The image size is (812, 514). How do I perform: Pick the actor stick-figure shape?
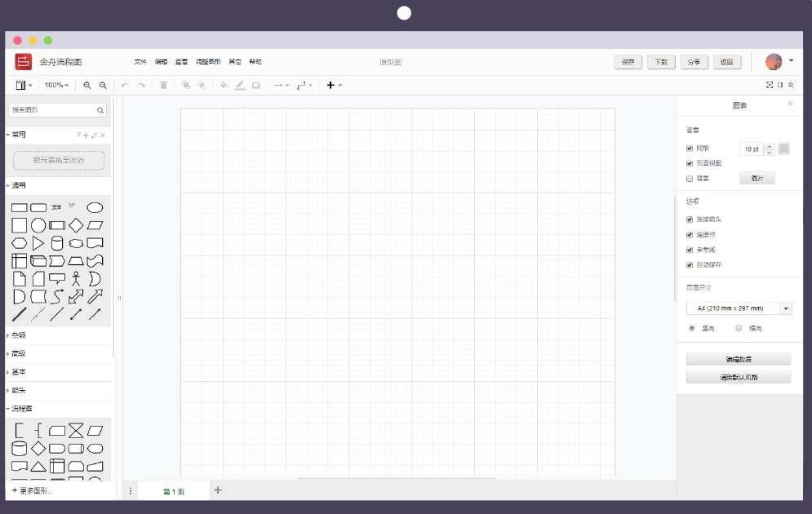point(76,279)
